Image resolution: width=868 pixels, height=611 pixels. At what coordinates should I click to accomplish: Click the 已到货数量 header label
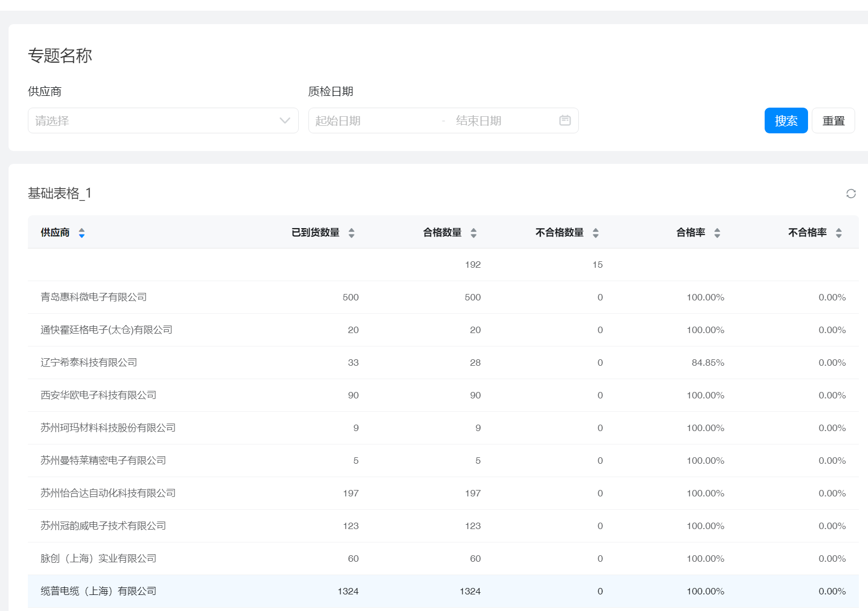coord(315,232)
